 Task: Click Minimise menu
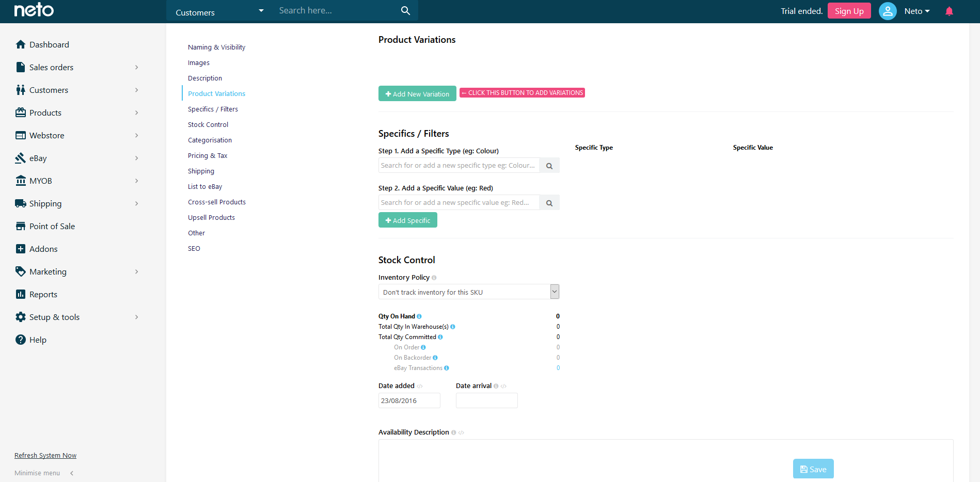[44, 473]
